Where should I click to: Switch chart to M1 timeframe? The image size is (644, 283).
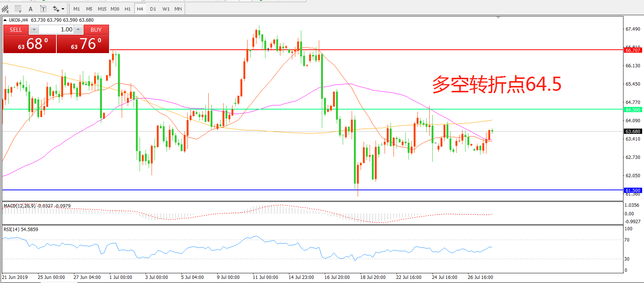[x=77, y=9]
